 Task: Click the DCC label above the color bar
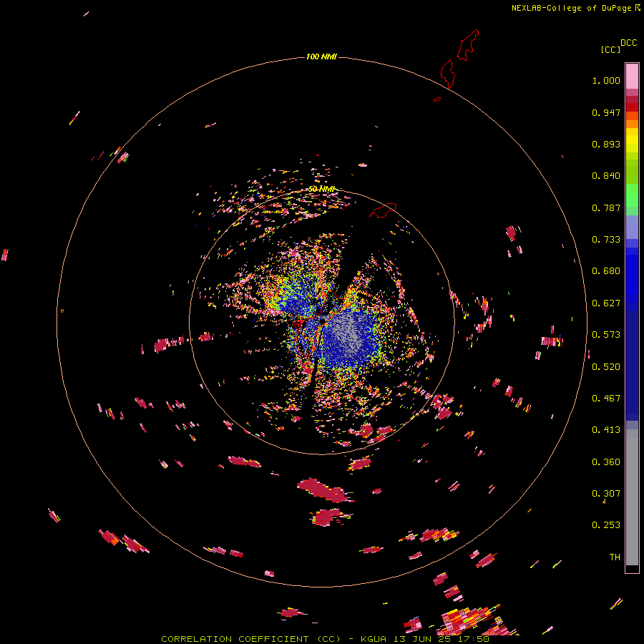[x=629, y=43]
